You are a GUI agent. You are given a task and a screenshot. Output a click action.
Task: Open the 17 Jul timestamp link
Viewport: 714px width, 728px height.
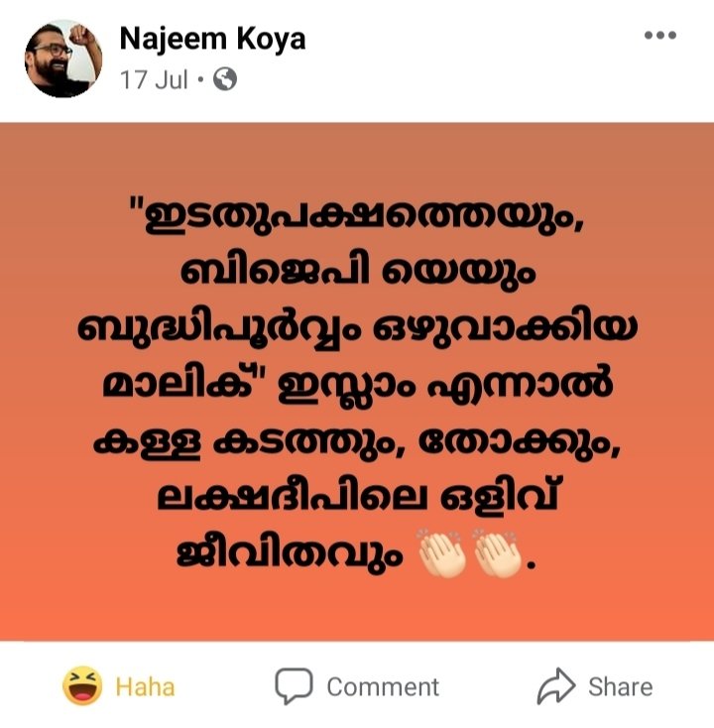click(154, 79)
